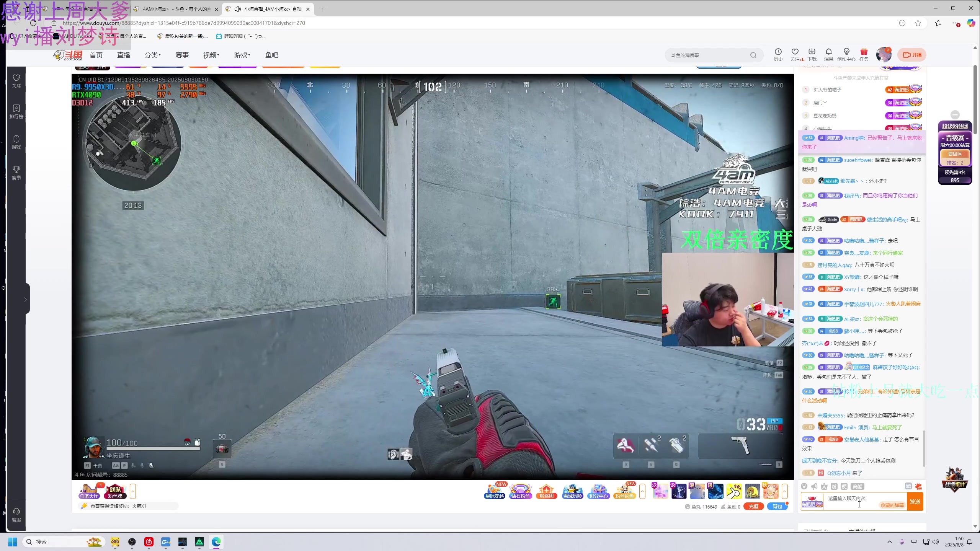Open the 粉丝团 icon in the gift bar
The image size is (980, 551).
(x=547, y=491)
